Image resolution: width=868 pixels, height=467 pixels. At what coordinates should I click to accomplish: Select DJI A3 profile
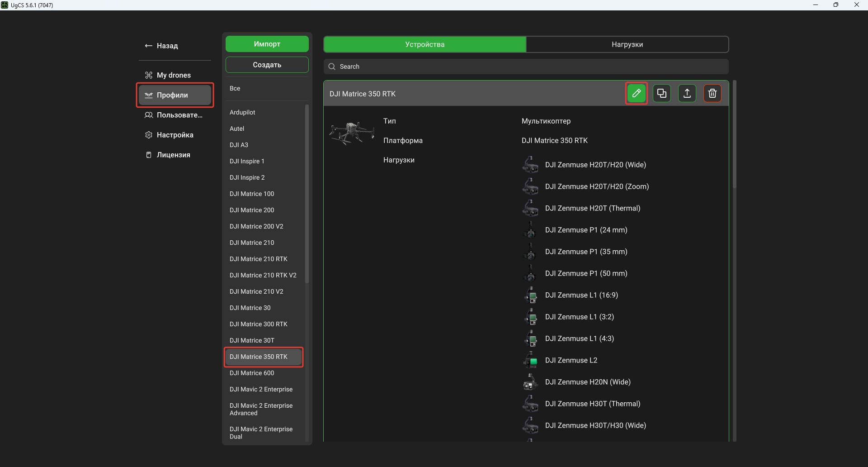pos(264,145)
